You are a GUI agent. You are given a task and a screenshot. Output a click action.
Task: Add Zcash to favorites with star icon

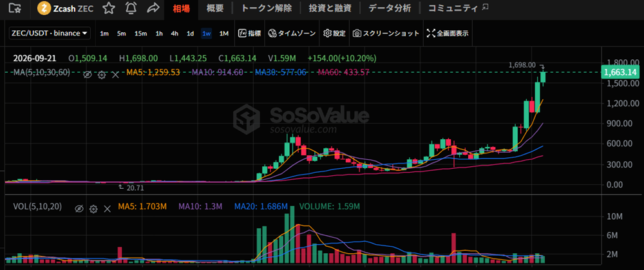[109, 8]
